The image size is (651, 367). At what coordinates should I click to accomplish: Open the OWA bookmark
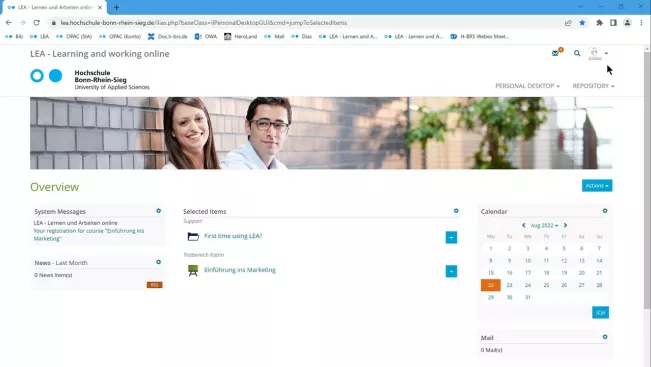(x=206, y=37)
